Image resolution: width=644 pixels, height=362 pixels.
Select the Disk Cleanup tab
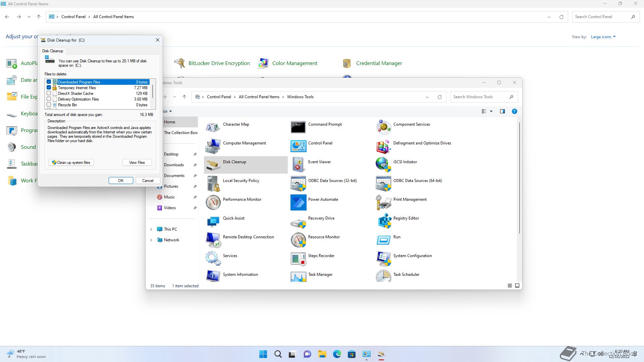tap(53, 51)
